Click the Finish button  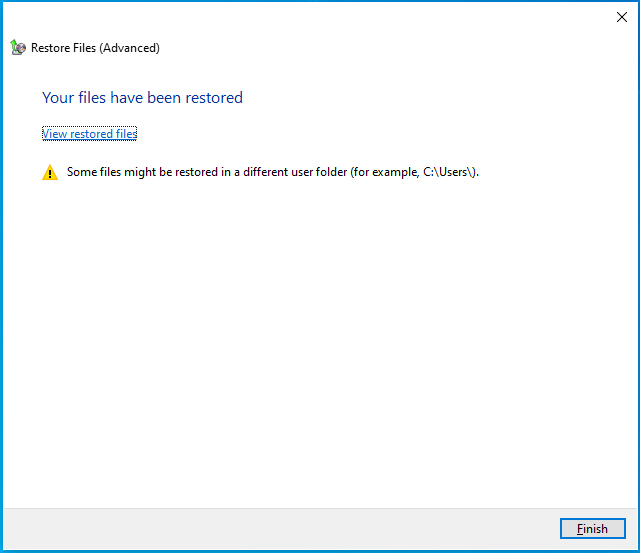pos(592,529)
